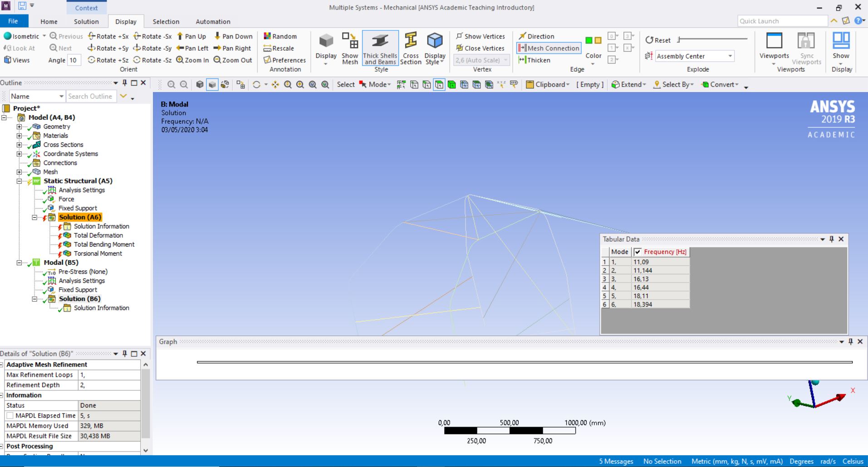Select Total Deformation result in the tree
This screenshot has height=467, width=868.
98,235
